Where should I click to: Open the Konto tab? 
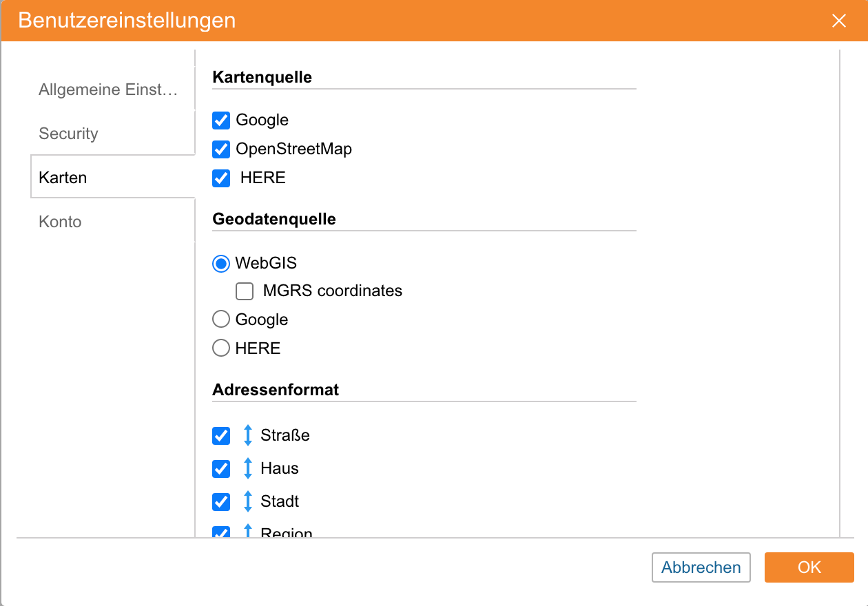click(x=61, y=222)
